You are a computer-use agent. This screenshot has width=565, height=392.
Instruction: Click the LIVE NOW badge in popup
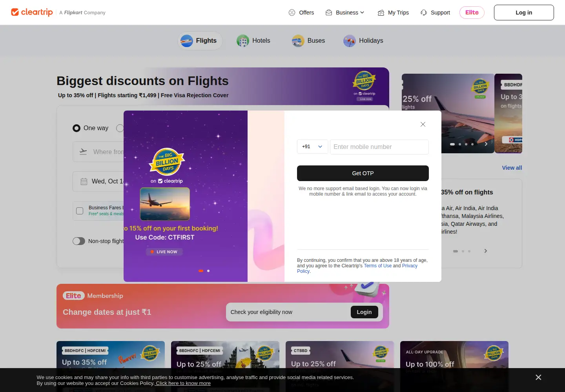[164, 252]
